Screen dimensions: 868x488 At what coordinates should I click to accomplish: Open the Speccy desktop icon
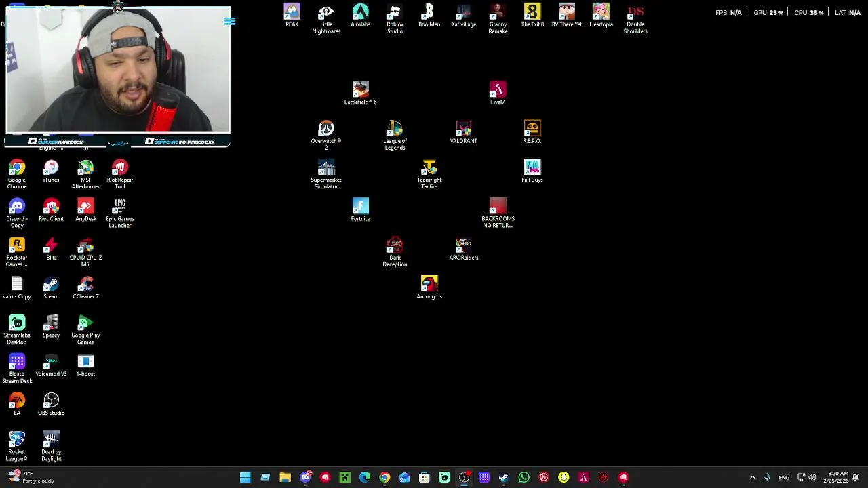coord(51,327)
